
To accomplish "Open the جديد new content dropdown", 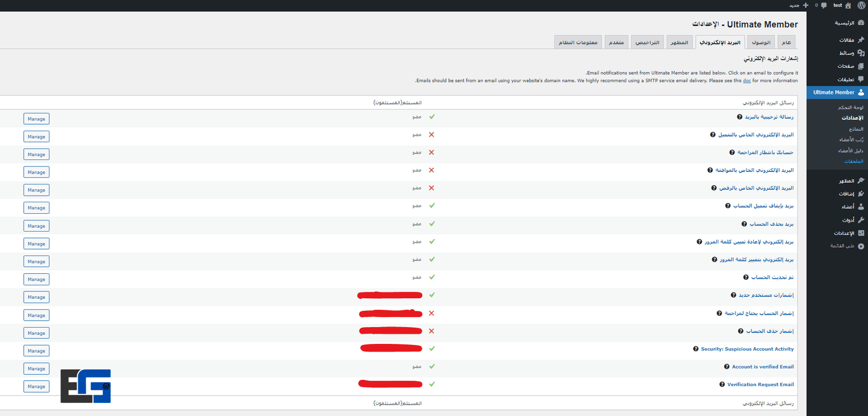I will (798, 5).
